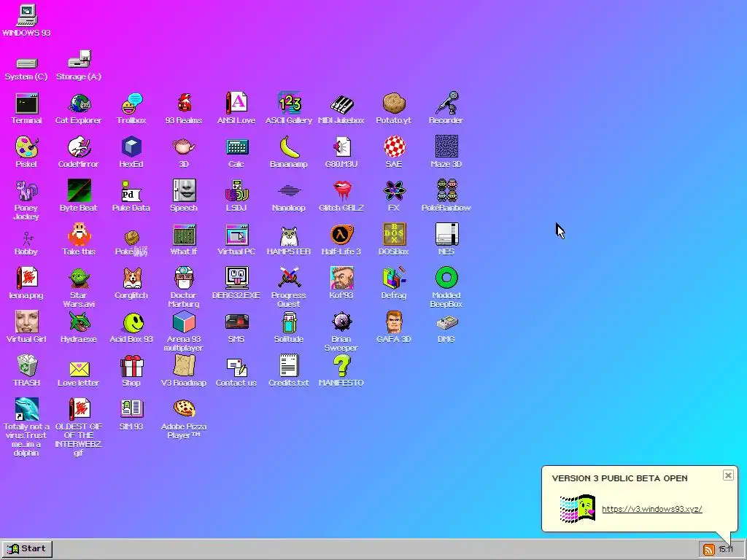Open Puke Data icon

tap(131, 191)
